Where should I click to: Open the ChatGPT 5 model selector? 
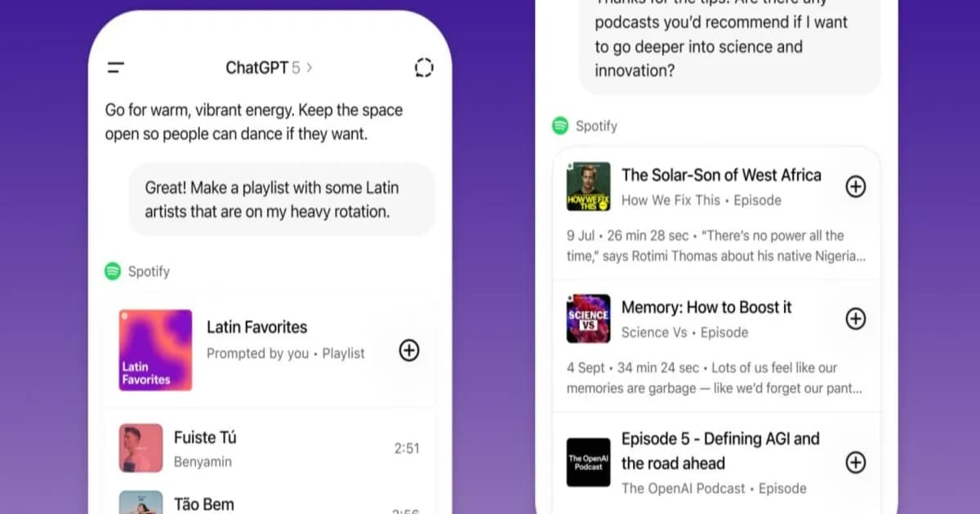[269, 68]
